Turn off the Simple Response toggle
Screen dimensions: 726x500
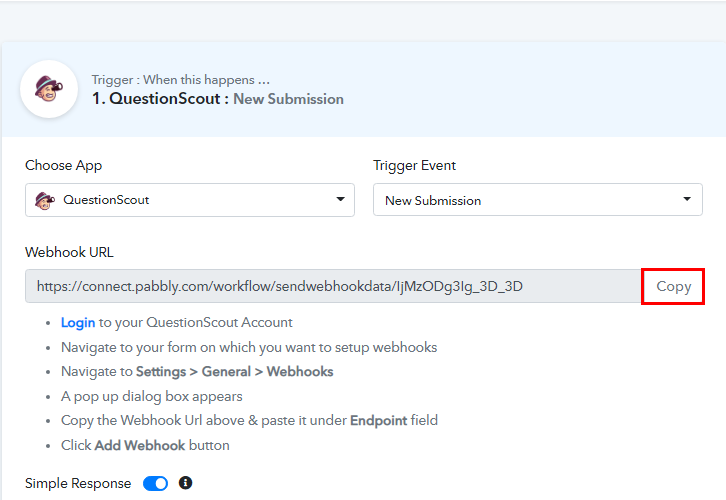coord(155,483)
